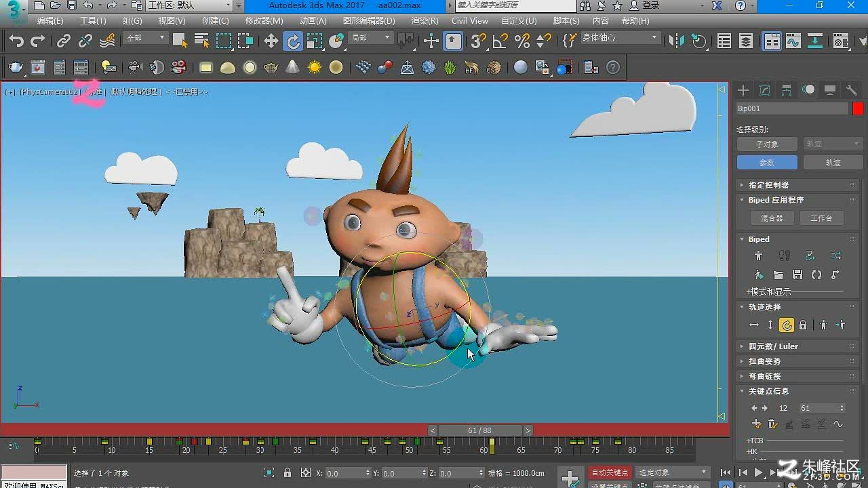Open the Curve Editor icon

point(793,41)
